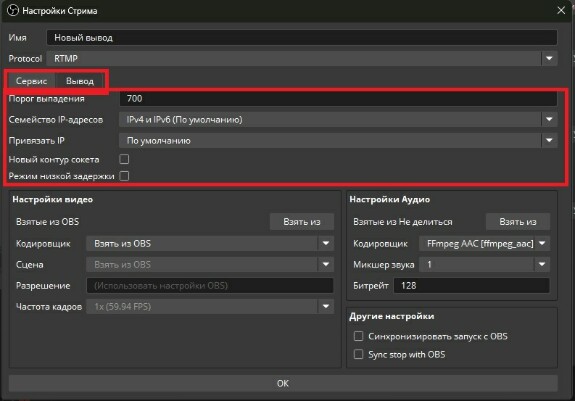Click the Порог выпадения field with 700
575x401 pixels.
click(338, 99)
